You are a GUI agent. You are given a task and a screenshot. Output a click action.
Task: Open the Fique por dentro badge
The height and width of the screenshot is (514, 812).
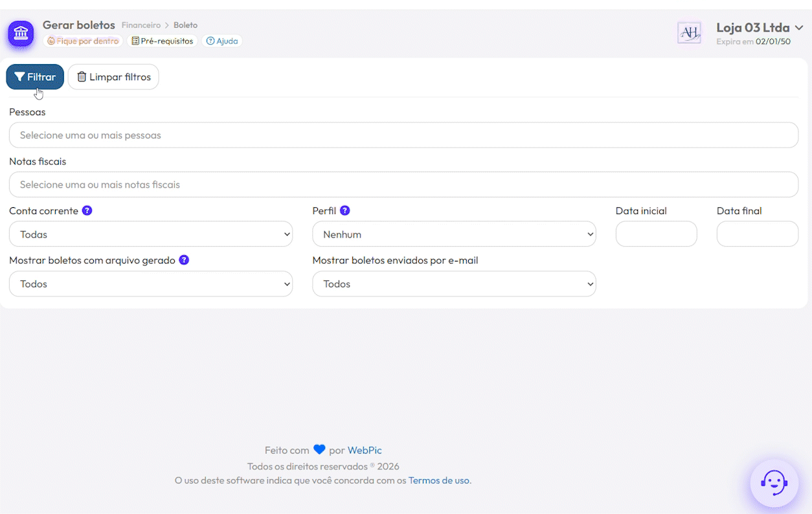(x=83, y=41)
